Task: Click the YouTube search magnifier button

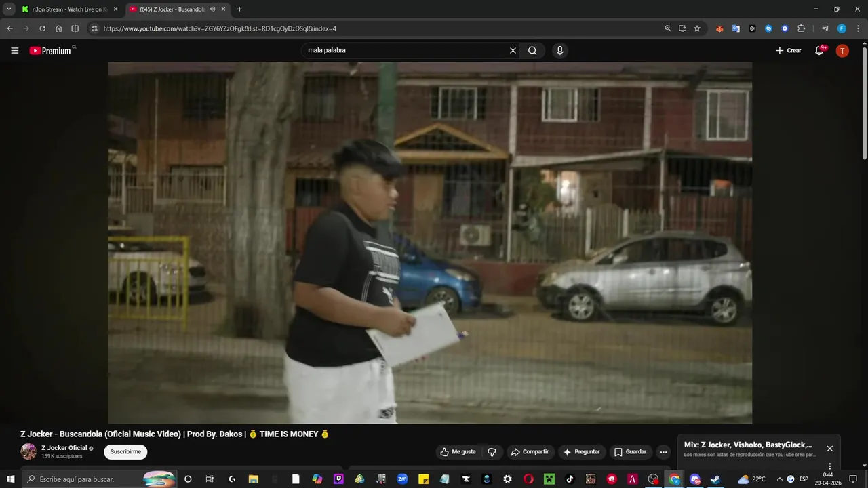Action: click(532, 50)
